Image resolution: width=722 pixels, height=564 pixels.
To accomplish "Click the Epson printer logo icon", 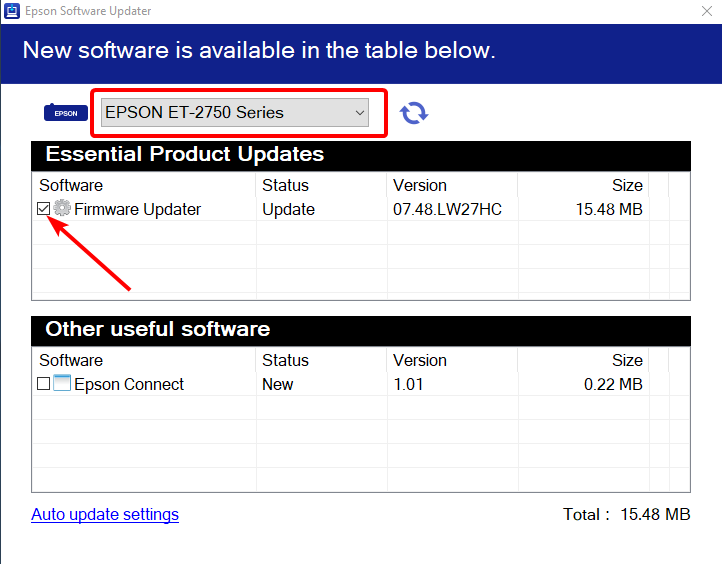I will click(x=66, y=113).
